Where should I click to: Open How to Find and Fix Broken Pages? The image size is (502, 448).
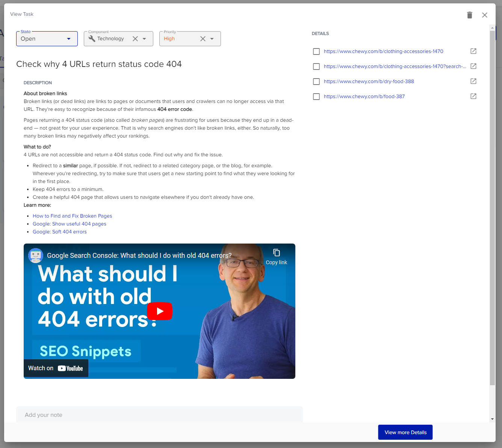pos(73,216)
